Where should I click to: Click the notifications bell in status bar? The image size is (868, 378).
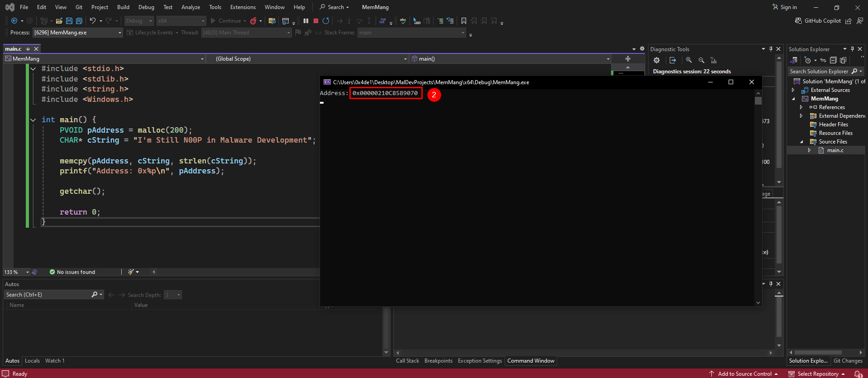point(858,374)
